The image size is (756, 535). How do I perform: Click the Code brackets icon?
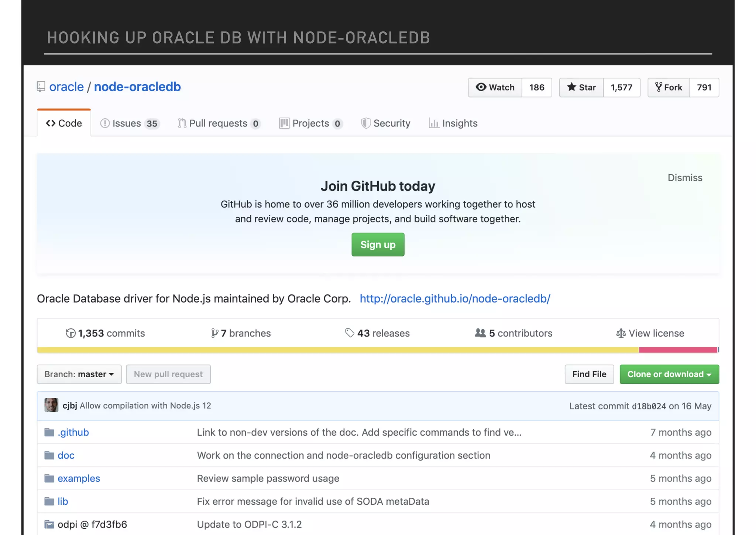[x=51, y=123]
